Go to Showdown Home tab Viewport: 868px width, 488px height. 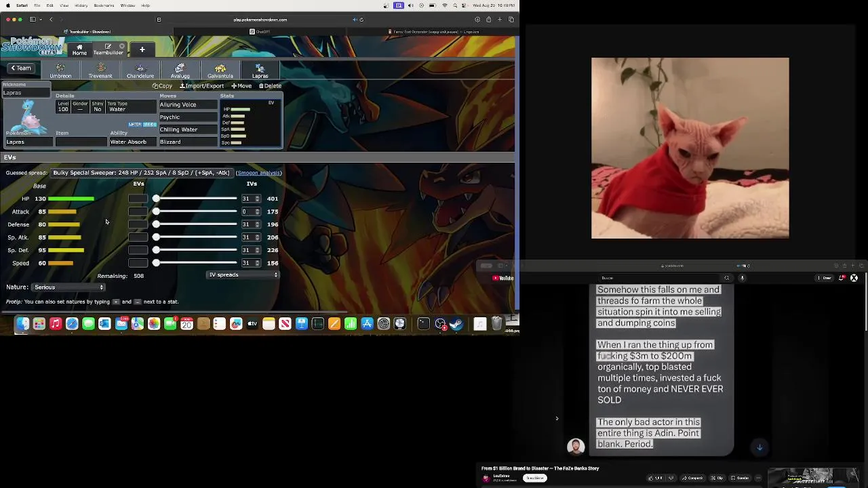79,49
